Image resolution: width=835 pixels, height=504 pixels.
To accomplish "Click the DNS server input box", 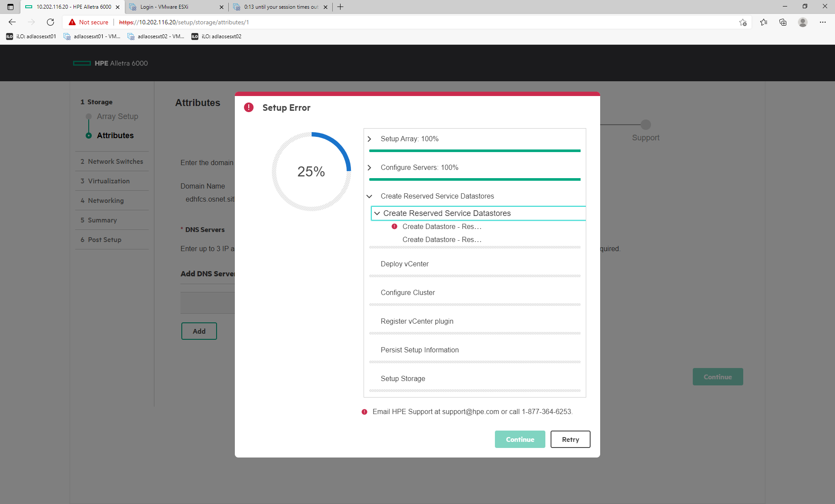I will (x=208, y=303).
